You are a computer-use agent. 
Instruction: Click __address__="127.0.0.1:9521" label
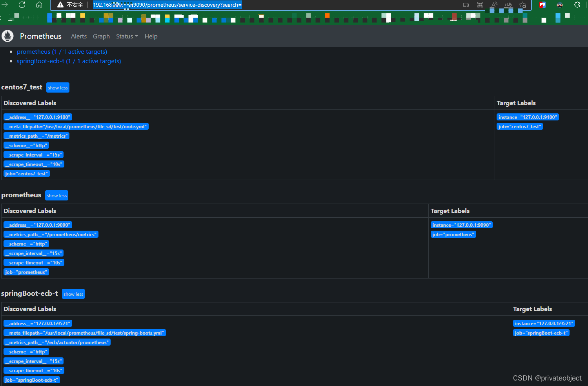pos(38,323)
